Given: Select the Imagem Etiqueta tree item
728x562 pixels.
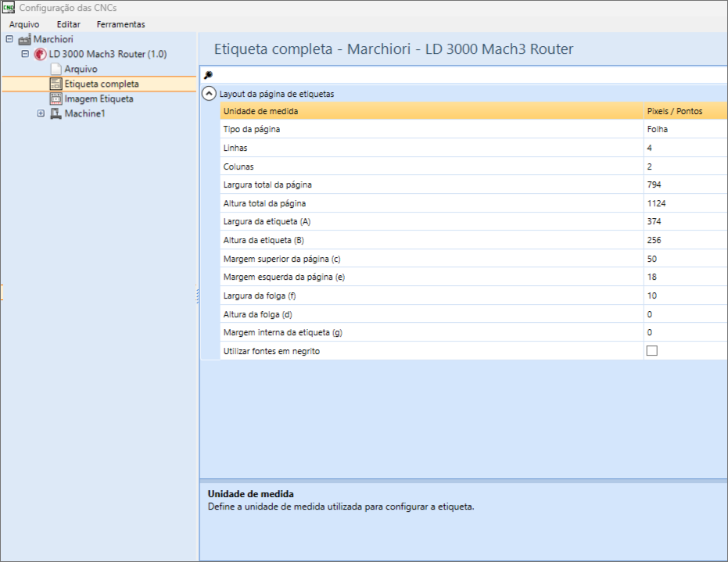Looking at the screenshot, I should point(99,98).
